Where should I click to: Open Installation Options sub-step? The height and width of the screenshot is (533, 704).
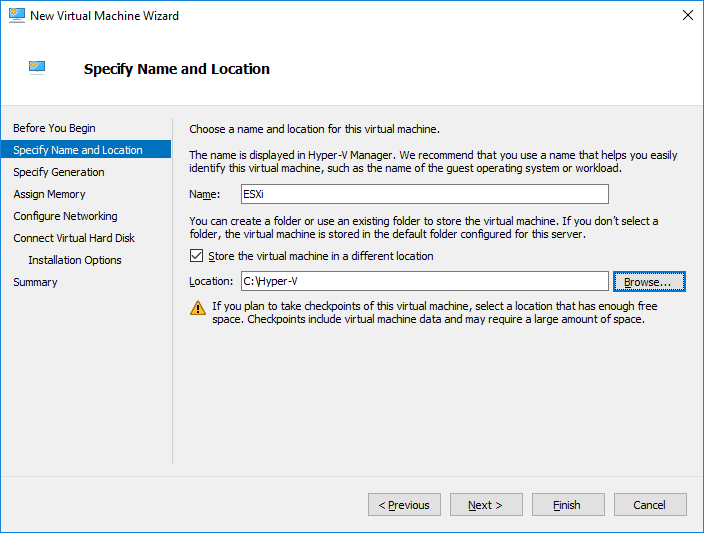pyautogui.click(x=75, y=260)
